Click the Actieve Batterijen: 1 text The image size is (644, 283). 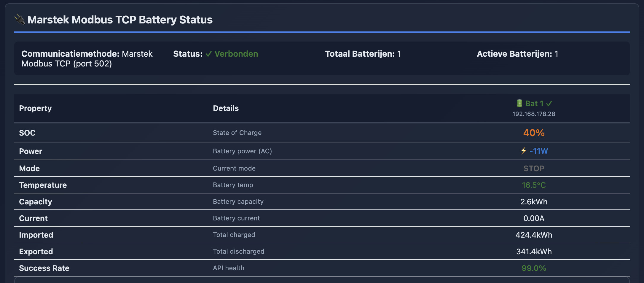click(x=517, y=54)
